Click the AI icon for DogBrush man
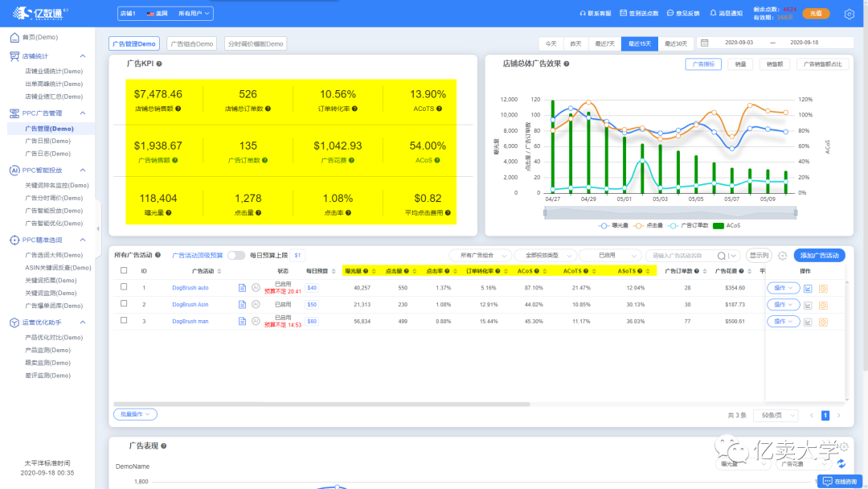868x489 pixels. 256,321
